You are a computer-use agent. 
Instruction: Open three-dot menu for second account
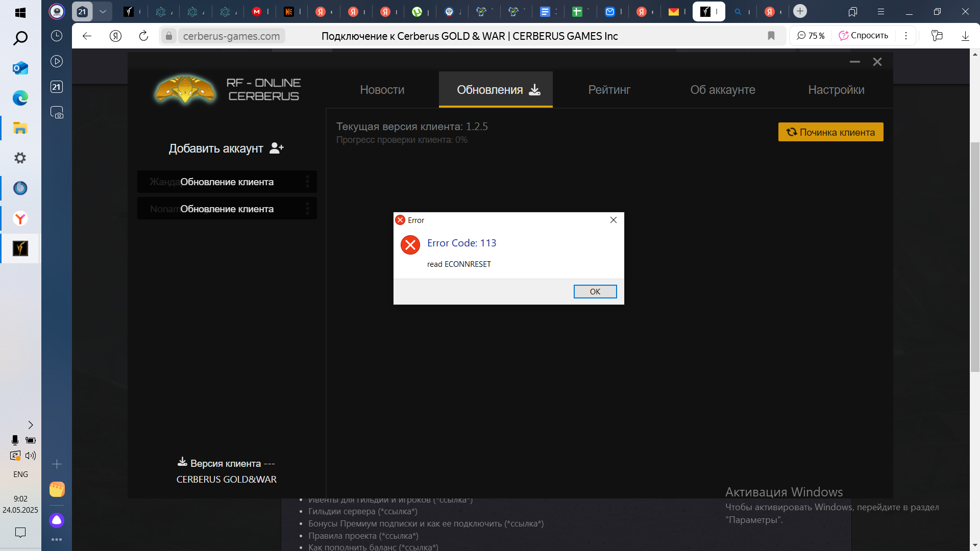(x=307, y=209)
